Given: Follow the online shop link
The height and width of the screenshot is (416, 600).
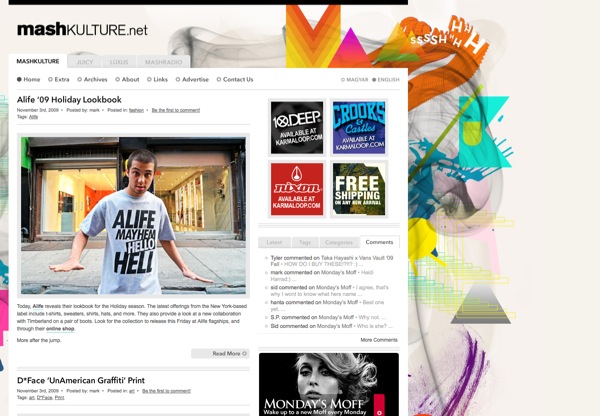Looking at the screenshot, I should 60,329.
